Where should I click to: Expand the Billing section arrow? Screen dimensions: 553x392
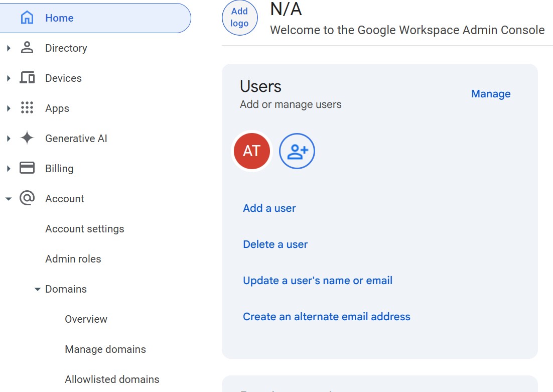click(x=9, y=169)
